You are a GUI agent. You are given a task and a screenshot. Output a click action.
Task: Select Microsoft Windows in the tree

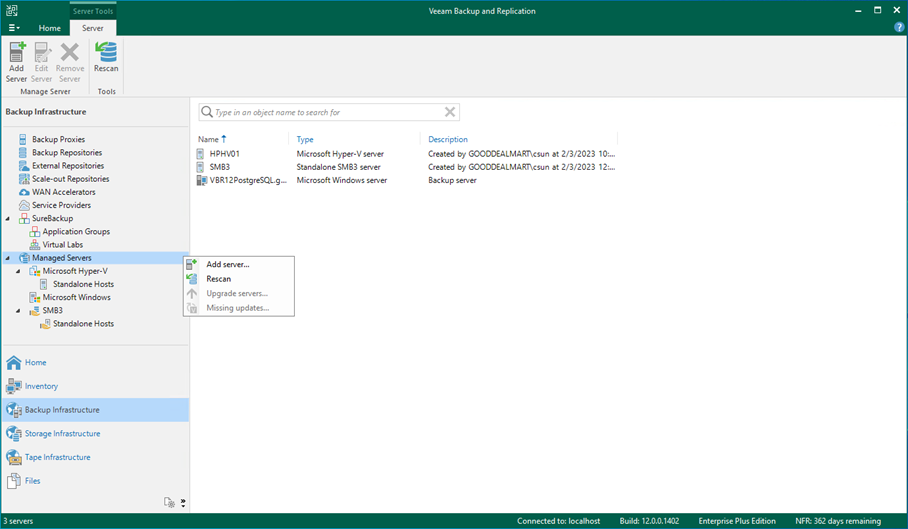(76, 297)
